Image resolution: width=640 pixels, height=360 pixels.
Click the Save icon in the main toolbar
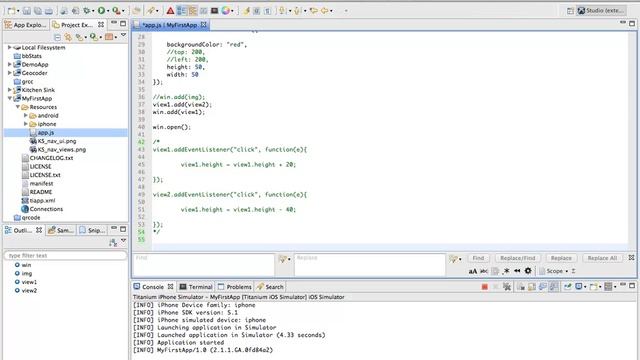point(27,11)
